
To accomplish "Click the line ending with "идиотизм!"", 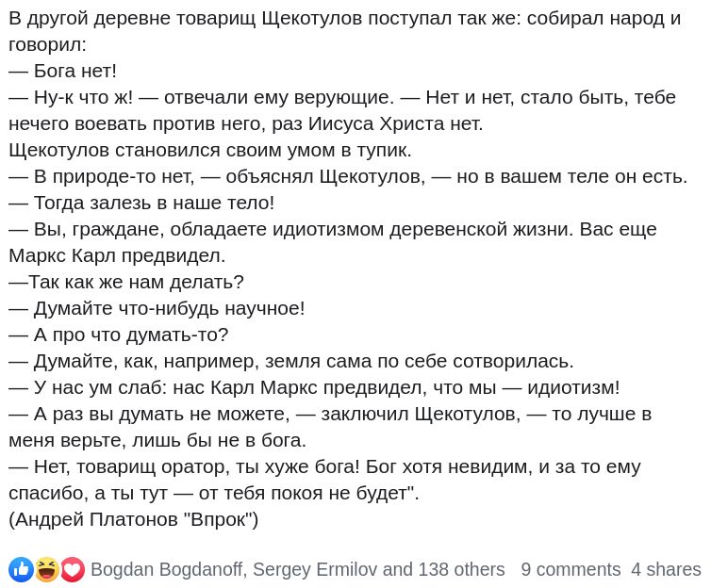I will coord(314,388).
